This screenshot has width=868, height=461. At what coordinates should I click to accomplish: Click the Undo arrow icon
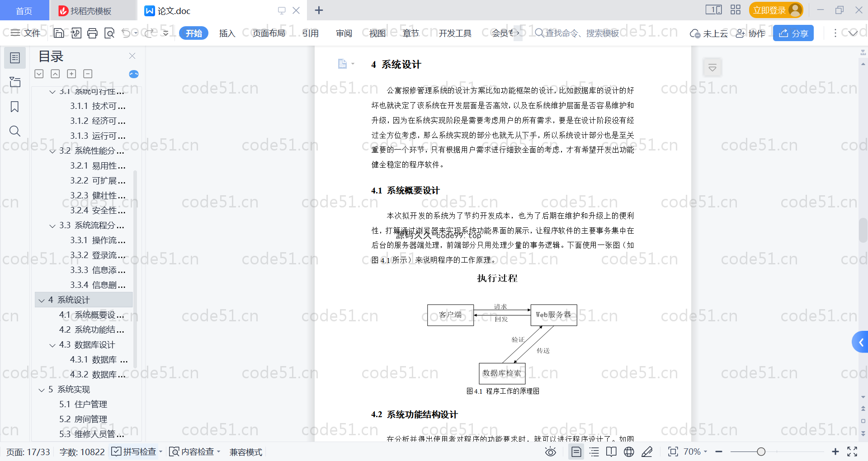(x=126, y=33)
